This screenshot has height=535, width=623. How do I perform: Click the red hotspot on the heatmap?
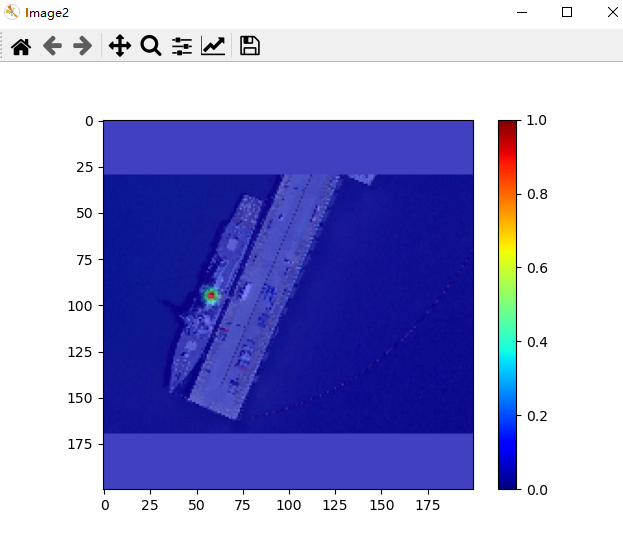[x=211, y=295]
